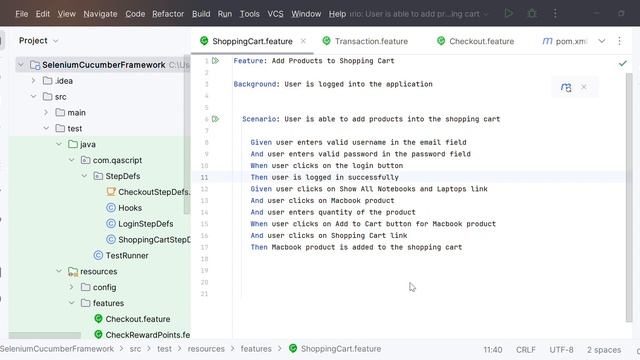
Task: Collapse the src folder
Action: pyautogui.click(x=33, y=97)
